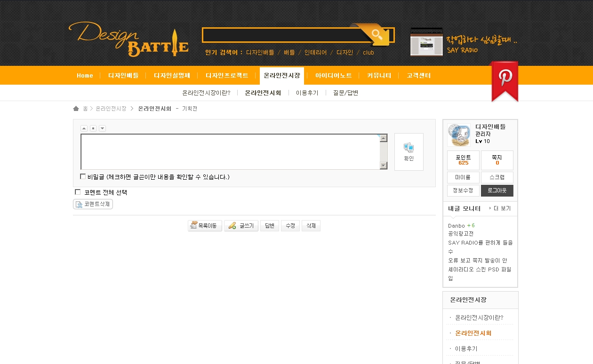Click sidebar link 온라인전시장이란?
This screenshot has height=364, width=593.
pyautogui.click(x=479, y=317)
